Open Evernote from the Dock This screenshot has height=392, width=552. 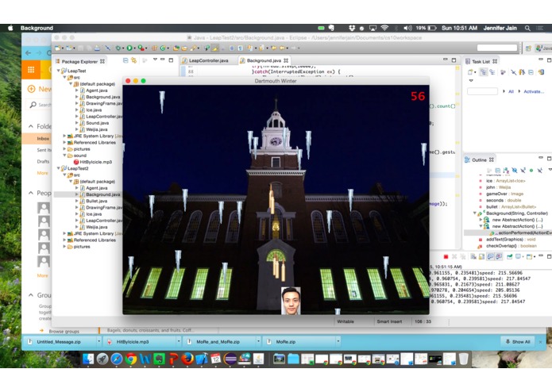[x=159, y=359]
